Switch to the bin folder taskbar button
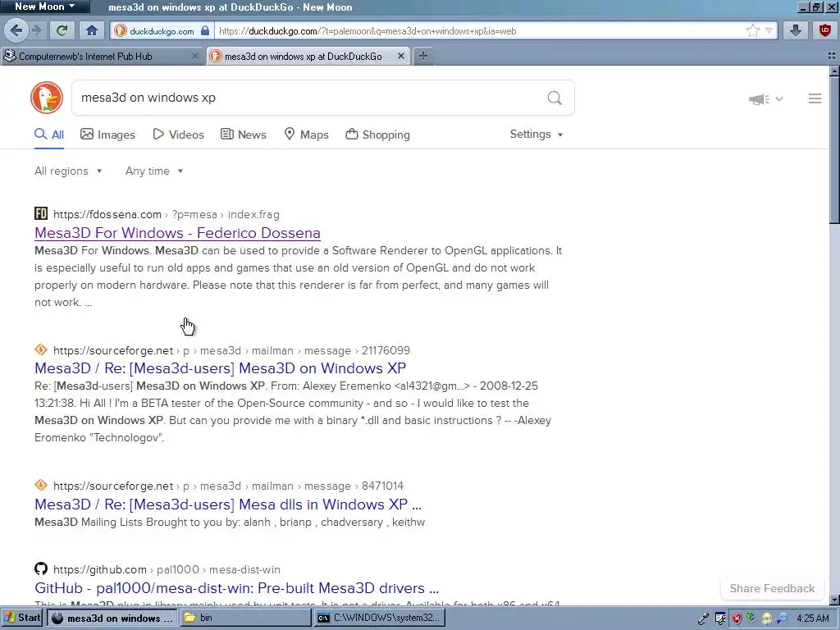This screenshot has width=840, height=630. coord(245,618)
